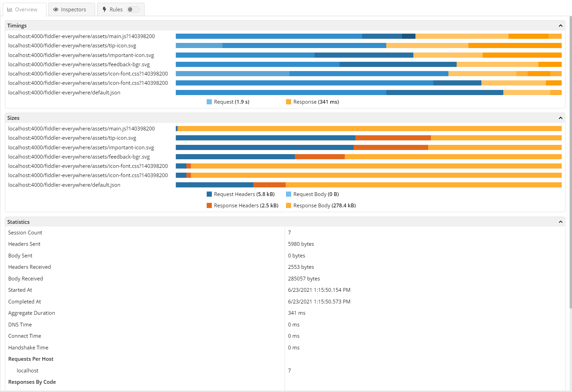Click the Response legend color swatch in Timings
Screen dimensions: 572x392
288,102
